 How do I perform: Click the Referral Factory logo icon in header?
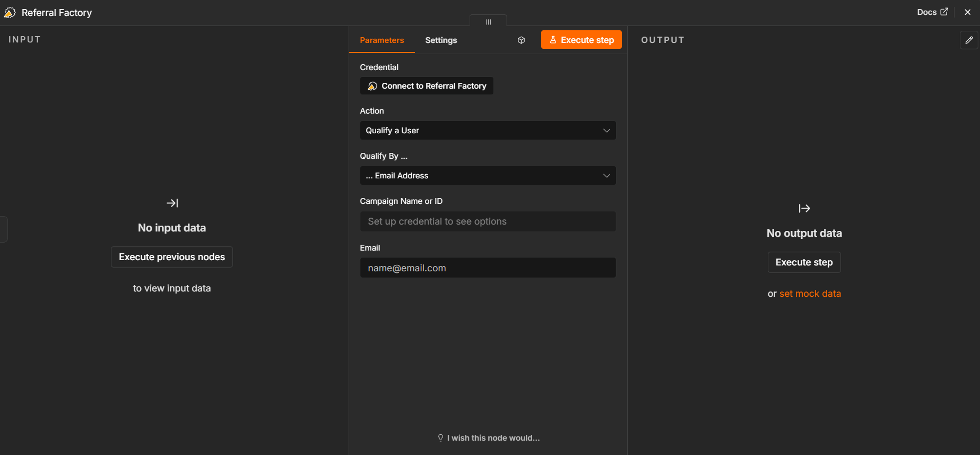click(x=10, y=13)
